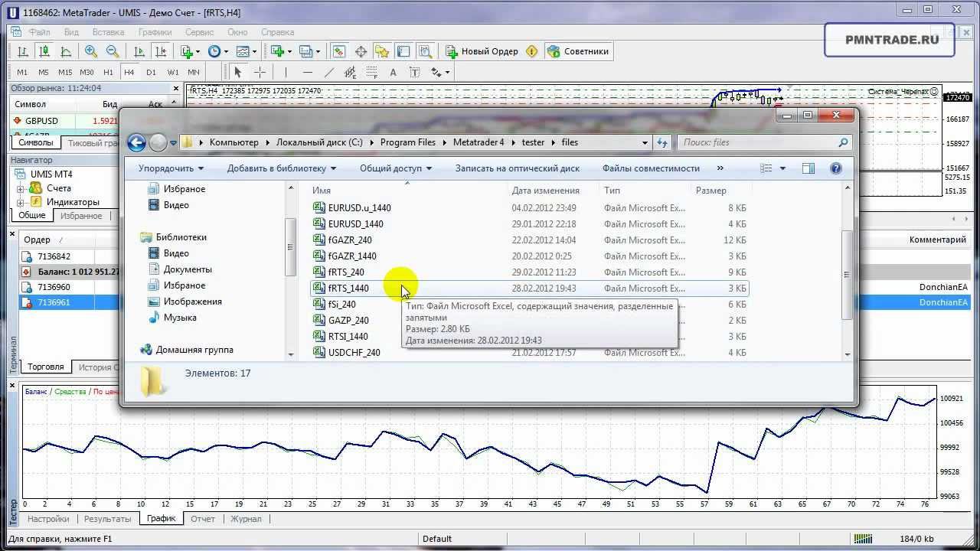This screenshot has width=980, height=551.
Task: Select the text label tool
Action: [x=415, y=72]
